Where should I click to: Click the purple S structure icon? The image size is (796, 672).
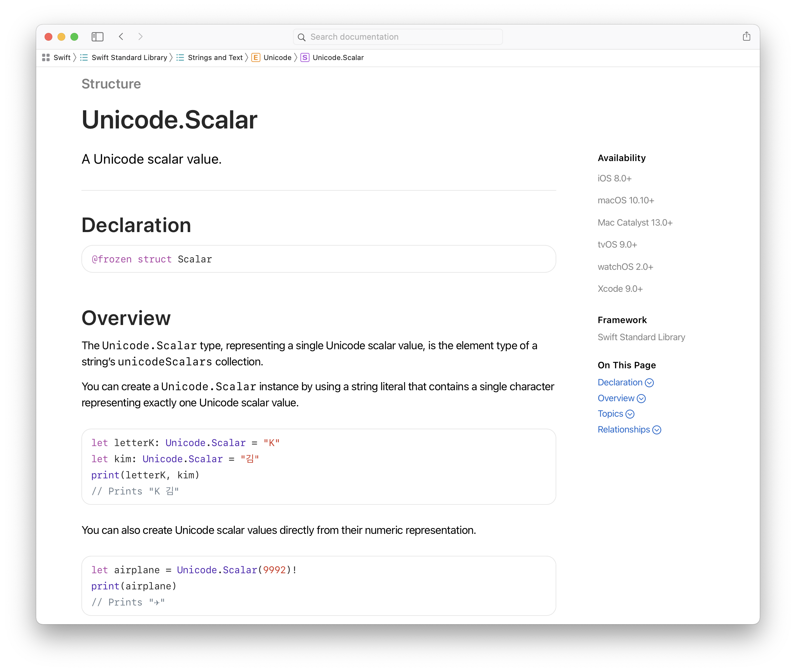point(305,57)
